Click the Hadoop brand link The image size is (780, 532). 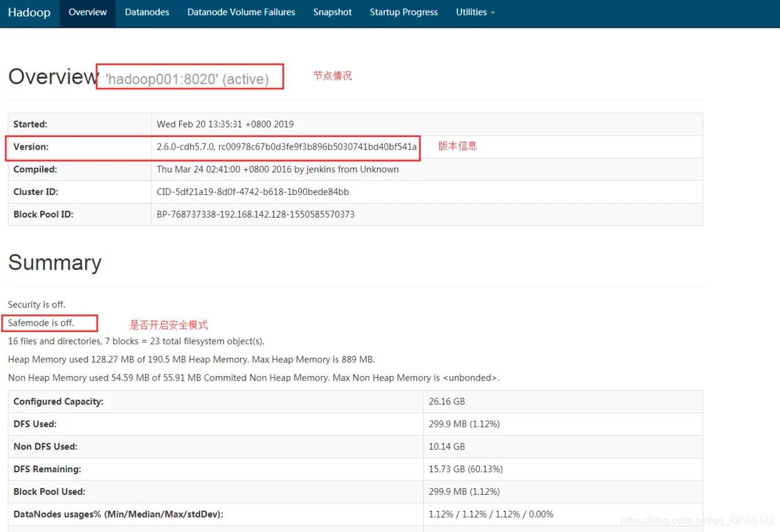click(x=29, y=13)
